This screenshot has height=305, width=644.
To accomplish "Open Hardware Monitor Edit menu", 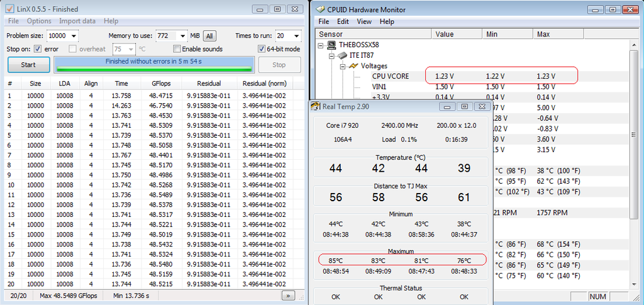I will coord(343,21).
